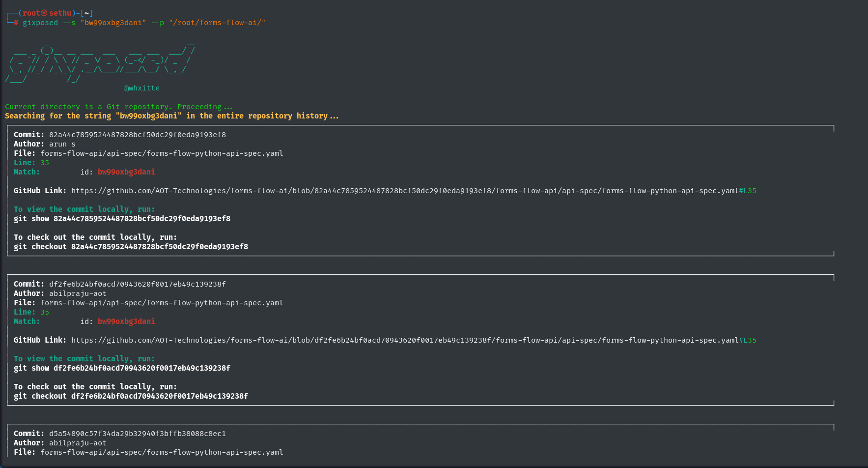
Task: Click the forms-flow-python-api-spec.yaml file path
Action: click(162, 153)
